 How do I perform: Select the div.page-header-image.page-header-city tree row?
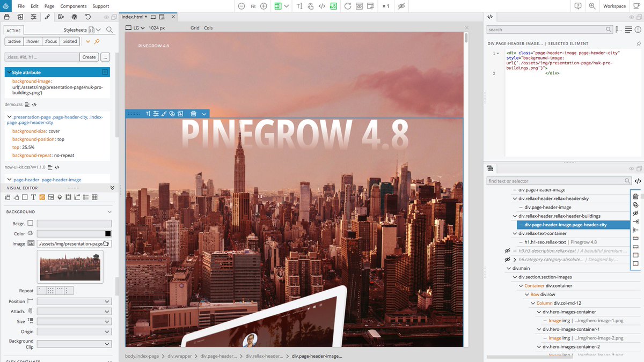coord(573,225)
